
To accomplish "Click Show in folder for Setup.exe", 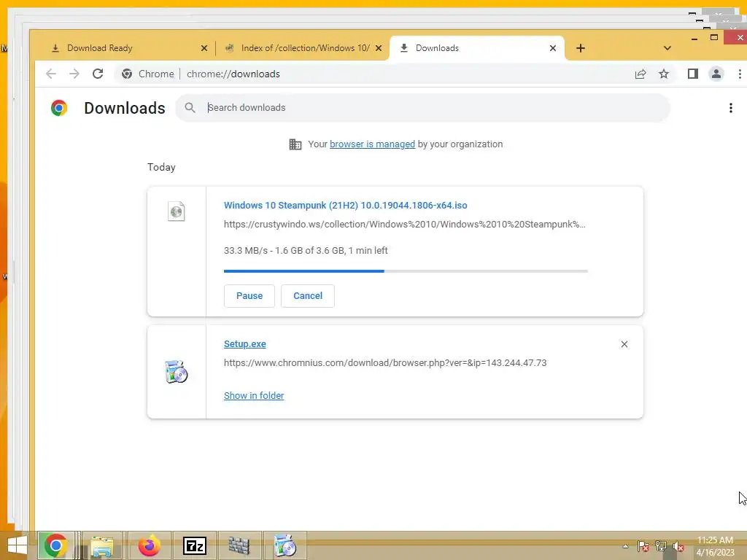I will pyautogui.click(x=254, y=396).
